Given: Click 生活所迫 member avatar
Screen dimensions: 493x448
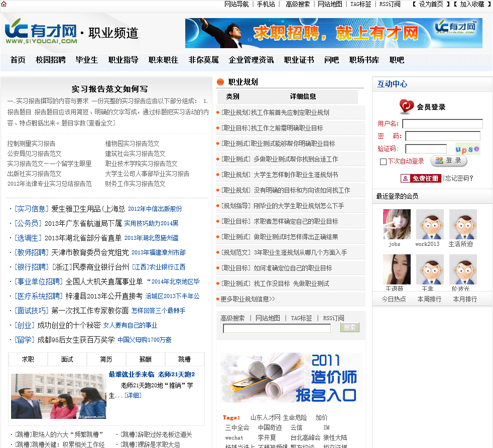Looking at the screenshot, I should (463, 224).
